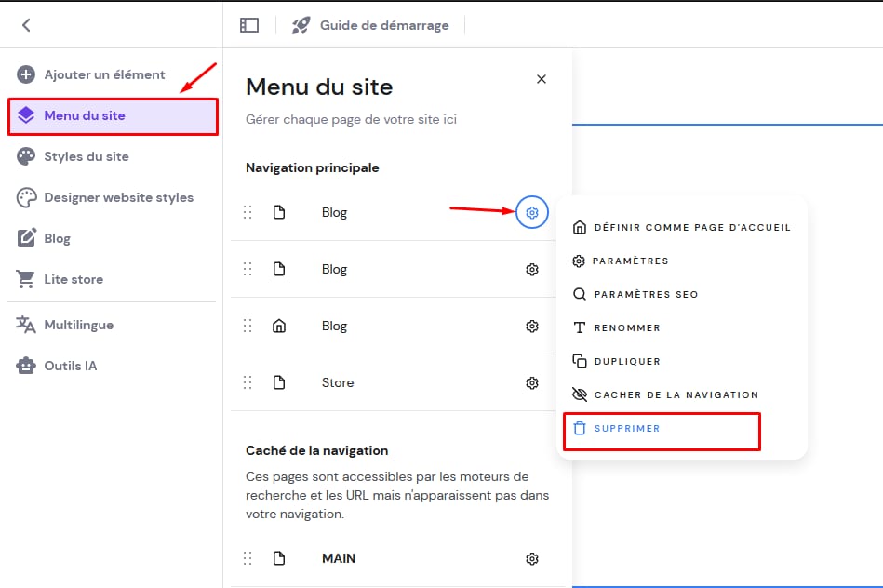Toggle the sidebar panel layout icon
Image resolution: width=883 pixels, height=588 pixels.
click(x=249, y=25)
